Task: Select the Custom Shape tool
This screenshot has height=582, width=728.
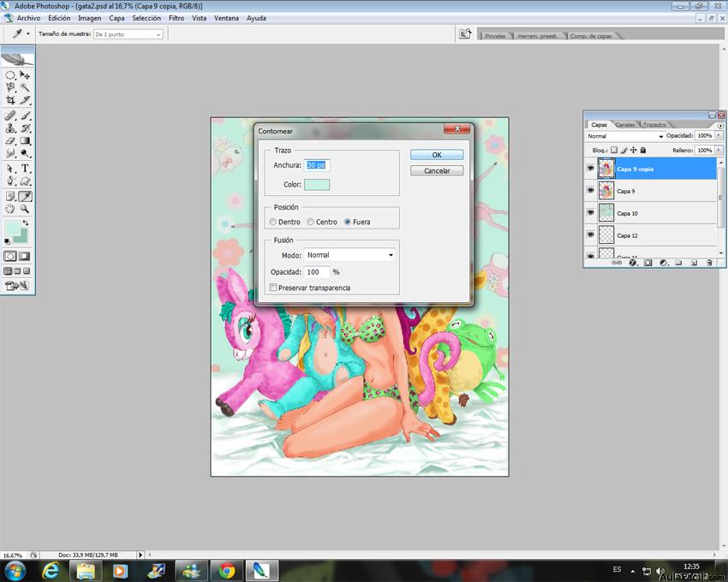Action: point(25,181)
